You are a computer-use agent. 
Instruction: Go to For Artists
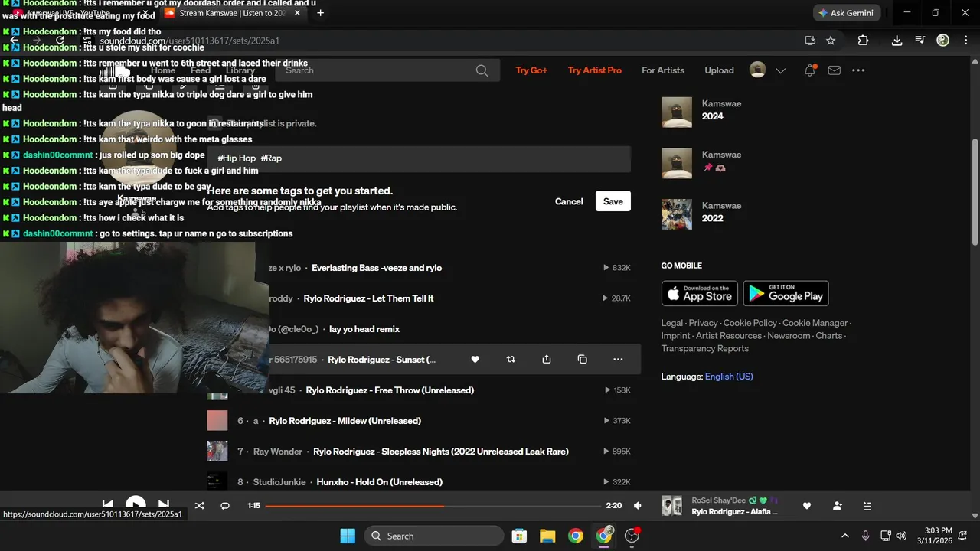pyautogui.click(x=663, y=70)
